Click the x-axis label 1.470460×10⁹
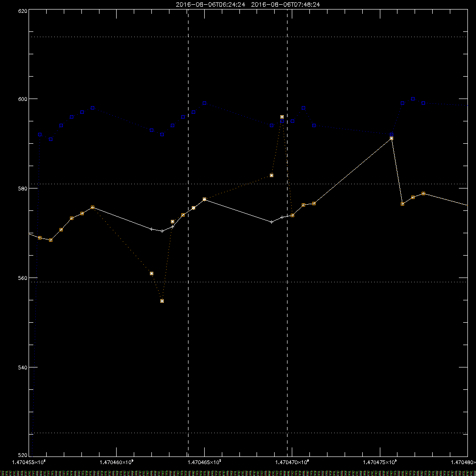The height and width of the screenshot is (476, 476). pyautogui.click(x=117, y=462)
